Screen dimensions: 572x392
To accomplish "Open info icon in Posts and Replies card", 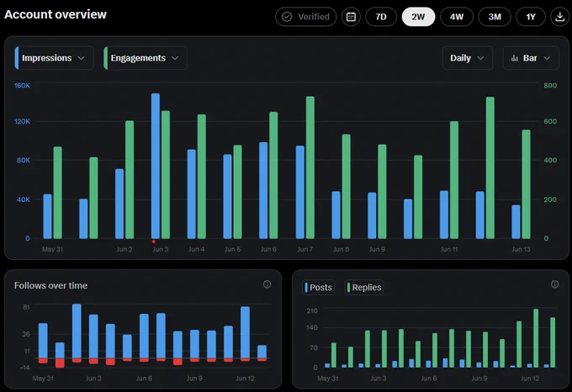I will 554,284.
